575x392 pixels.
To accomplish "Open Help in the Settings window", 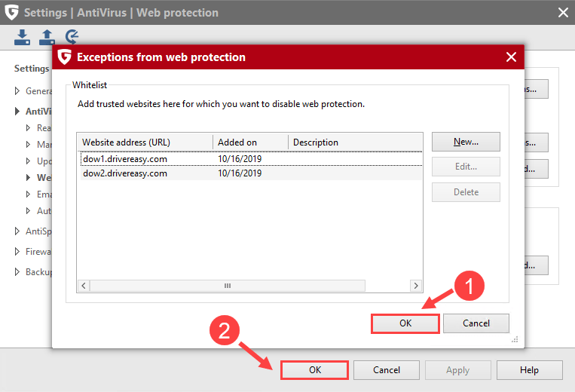I will [528, 370].
